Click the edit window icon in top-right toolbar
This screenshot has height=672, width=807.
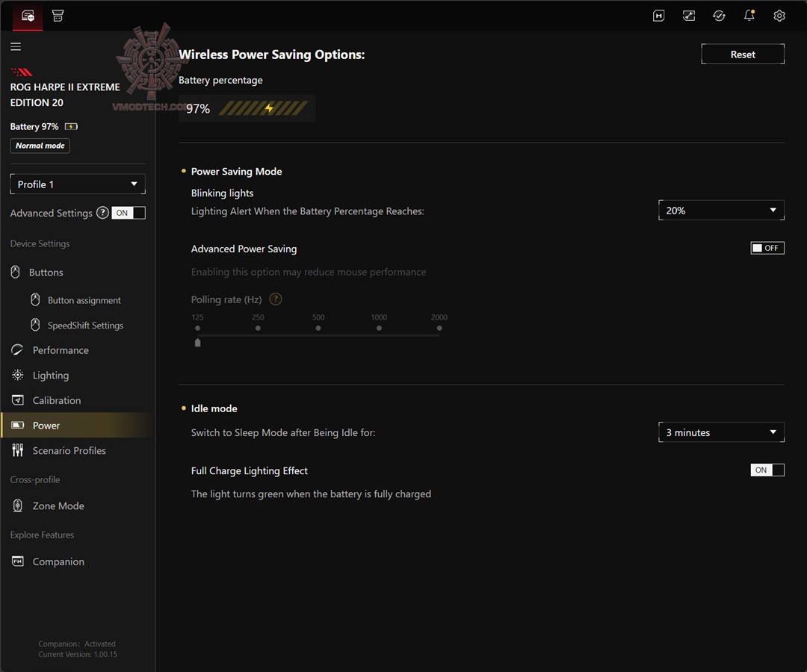689,16
